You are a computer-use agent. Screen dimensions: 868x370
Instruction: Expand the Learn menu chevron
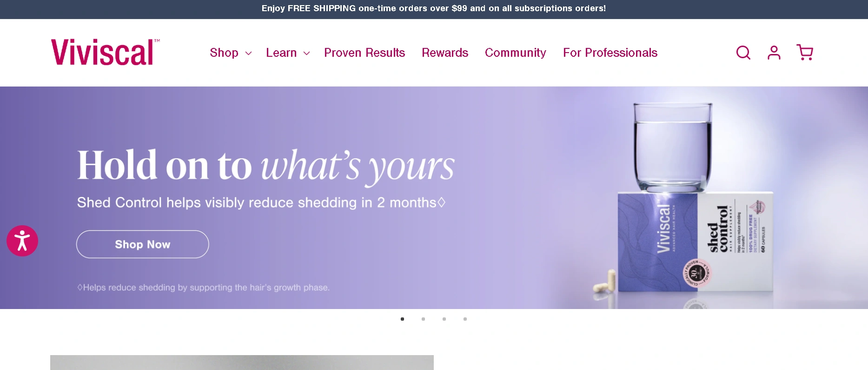point(306,53)
